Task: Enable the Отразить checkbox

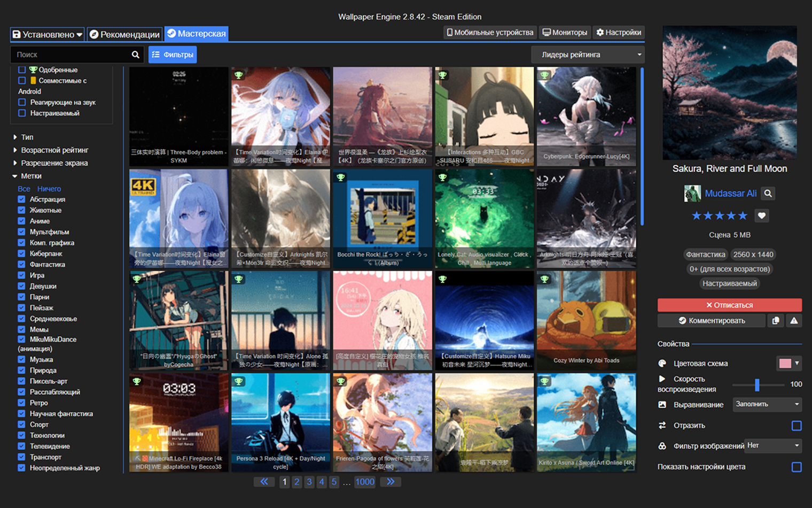Action: coord(797,426)
